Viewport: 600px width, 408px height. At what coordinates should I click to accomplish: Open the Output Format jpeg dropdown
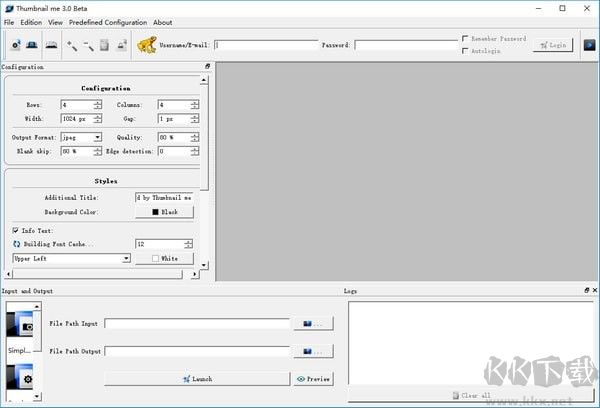pyautogui.click(x=97, y=137)
